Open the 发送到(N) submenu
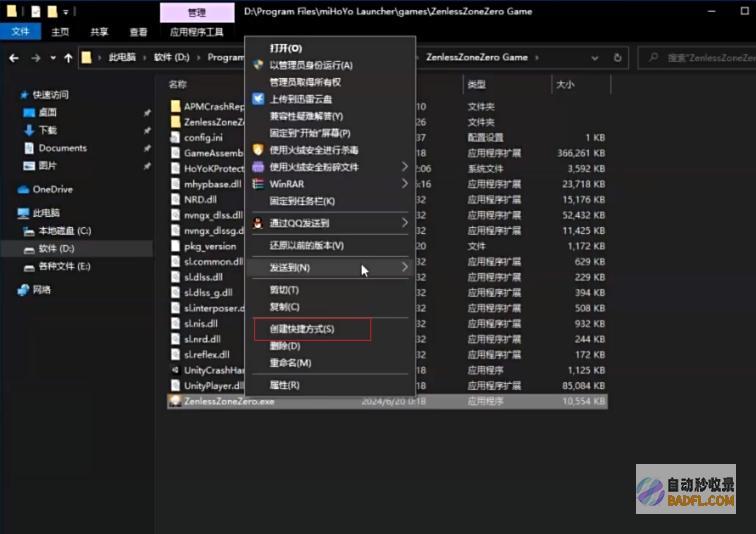Image resolution: width=756 pixels, height=534 pixels. click(330, 267)
